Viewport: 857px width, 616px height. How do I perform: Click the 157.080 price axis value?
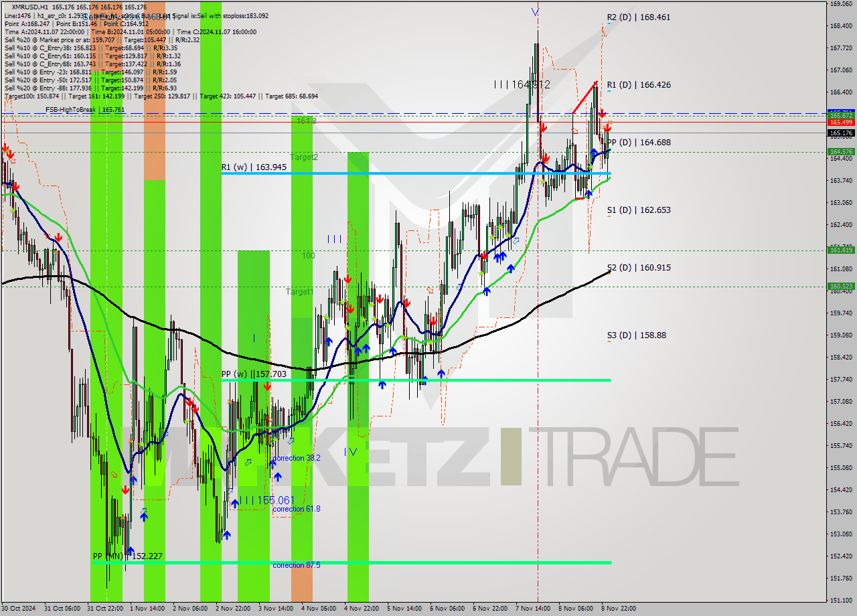(841, 401)
